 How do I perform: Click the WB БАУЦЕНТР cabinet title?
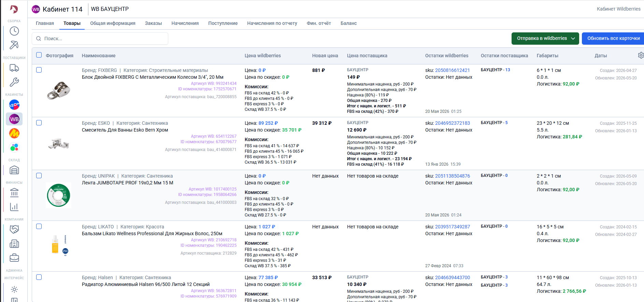(110, 9)
